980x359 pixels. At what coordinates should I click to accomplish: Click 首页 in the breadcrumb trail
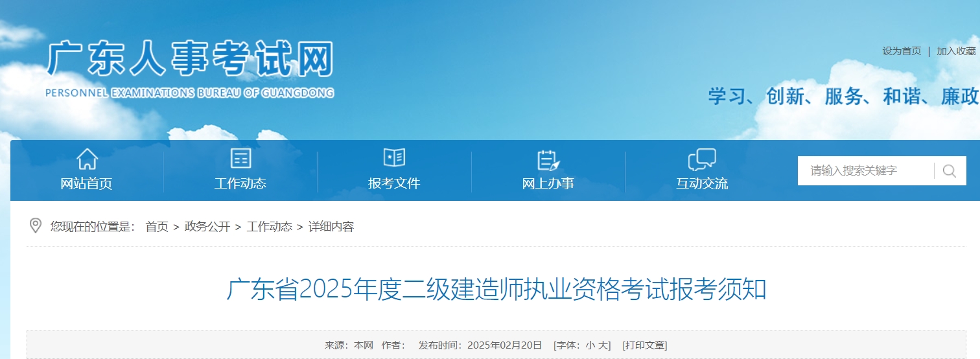click(x=157, y=227)
